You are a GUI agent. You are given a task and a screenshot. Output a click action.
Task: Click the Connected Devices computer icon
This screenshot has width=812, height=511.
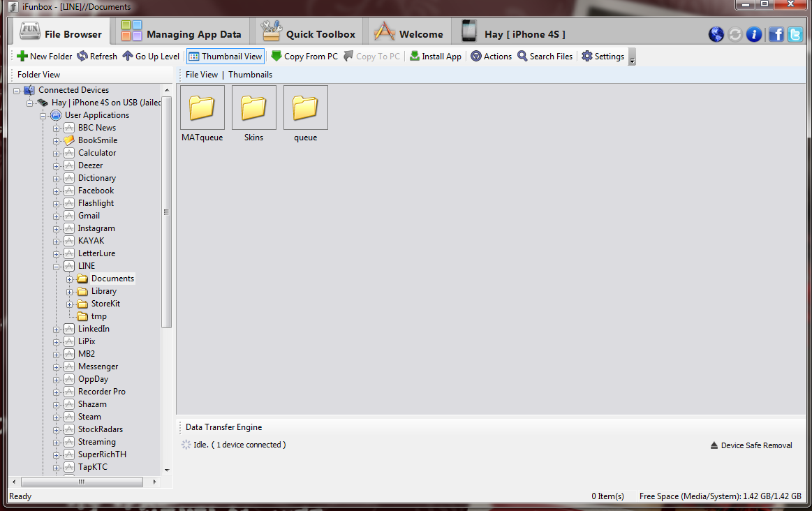point(29,90)
